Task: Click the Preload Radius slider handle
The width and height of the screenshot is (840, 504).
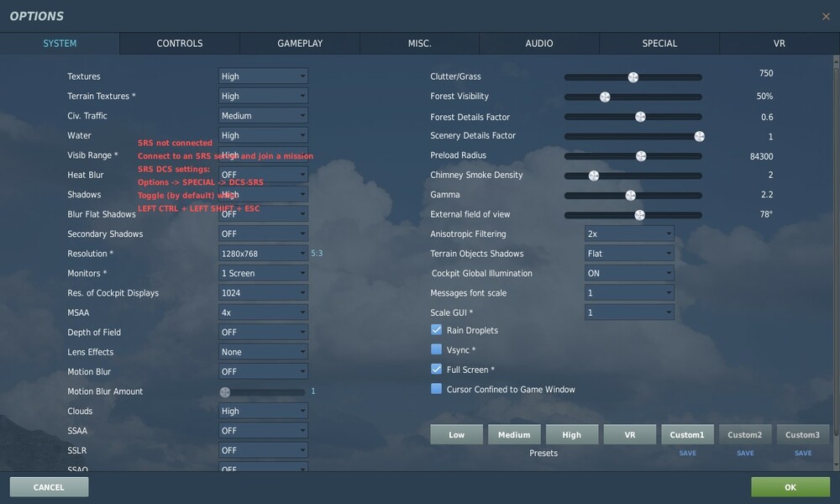Action: tap(641, 156)
